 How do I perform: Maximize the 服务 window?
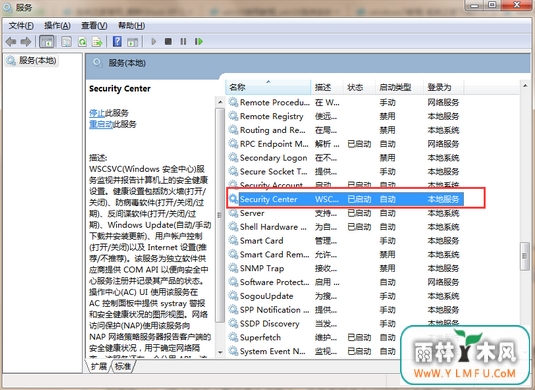tap(492, 5)
